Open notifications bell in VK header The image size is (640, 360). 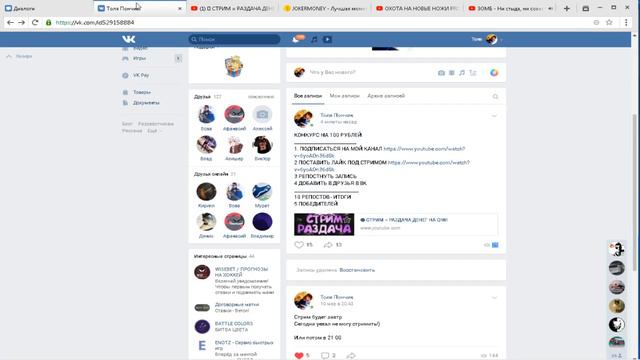(x=296, y=40)
